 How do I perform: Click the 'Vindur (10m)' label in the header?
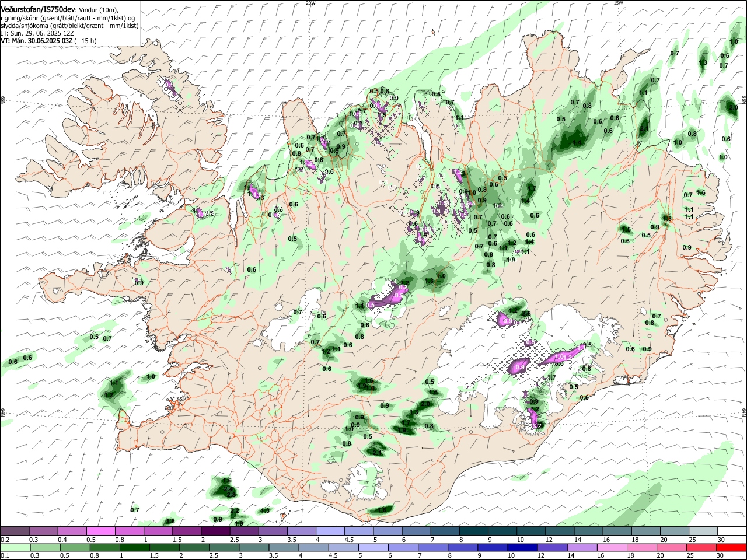click(x=98, y=10)
